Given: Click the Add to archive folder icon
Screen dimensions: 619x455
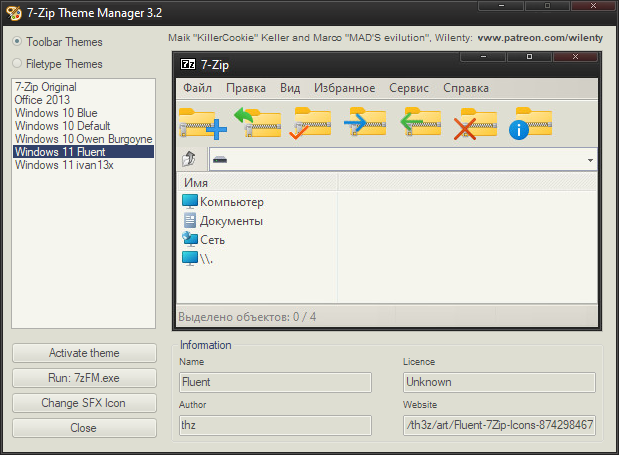Looking at the screenshot, I should [203, 124].
